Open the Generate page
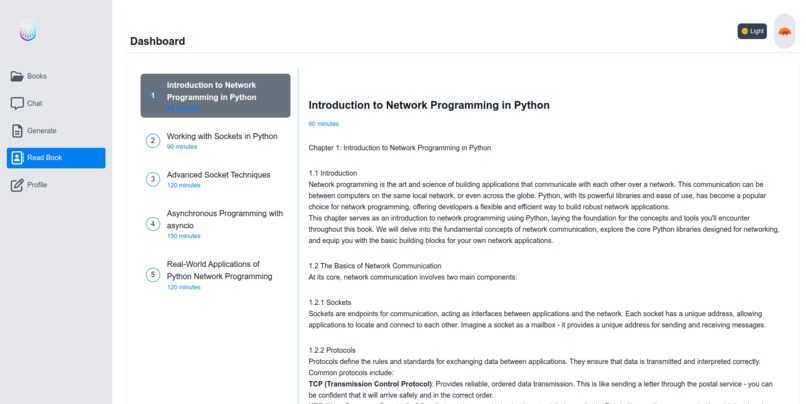 click(x=56, y=131)
